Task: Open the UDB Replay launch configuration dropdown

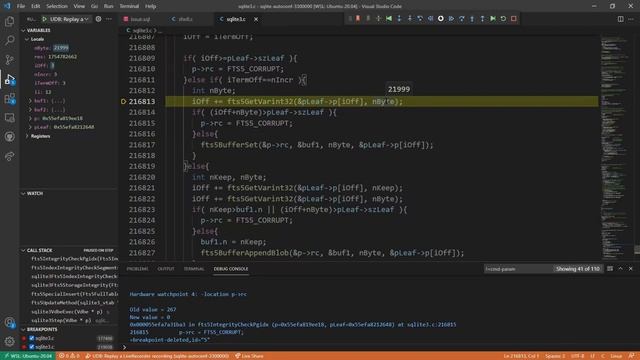Action: point(69,19)
